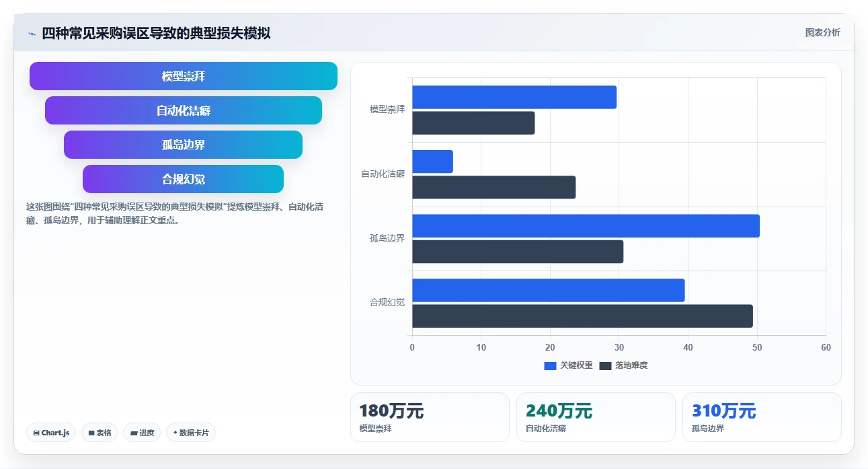868x469 pixels.
Task: Click the 合规幻觉 y-axis label
Action: tap(387, 303)
